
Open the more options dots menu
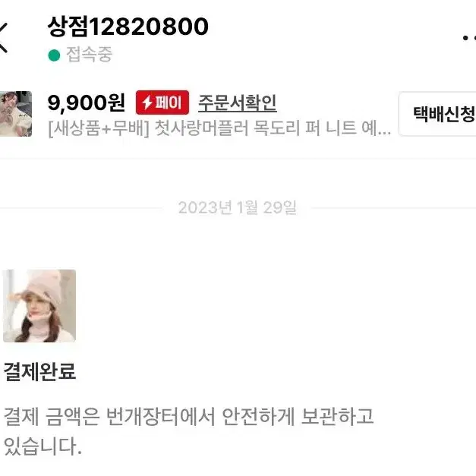click(x=469, y=38)
